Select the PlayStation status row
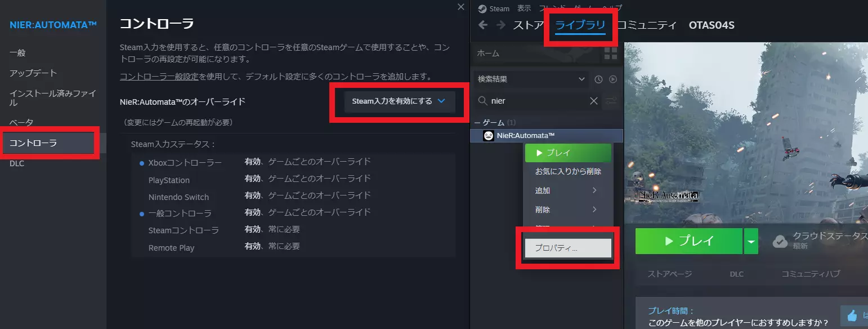The image size is (868, 329). click(293, 180)
